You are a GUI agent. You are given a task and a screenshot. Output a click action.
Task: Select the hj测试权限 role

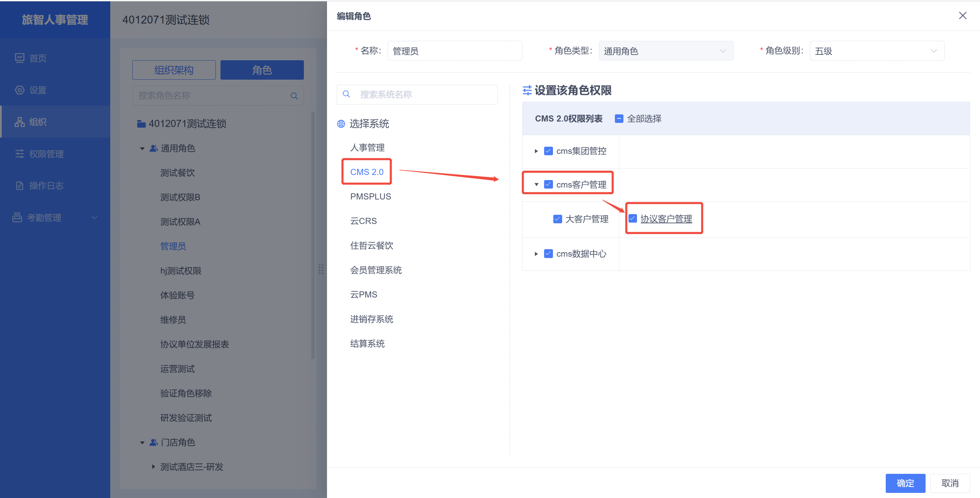click(181, 271)
